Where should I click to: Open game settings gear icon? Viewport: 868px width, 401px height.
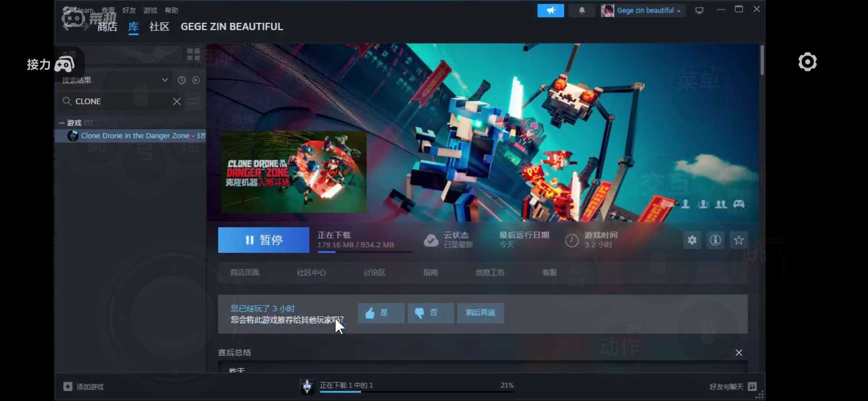pyautogui.click(x=692, y=240)
